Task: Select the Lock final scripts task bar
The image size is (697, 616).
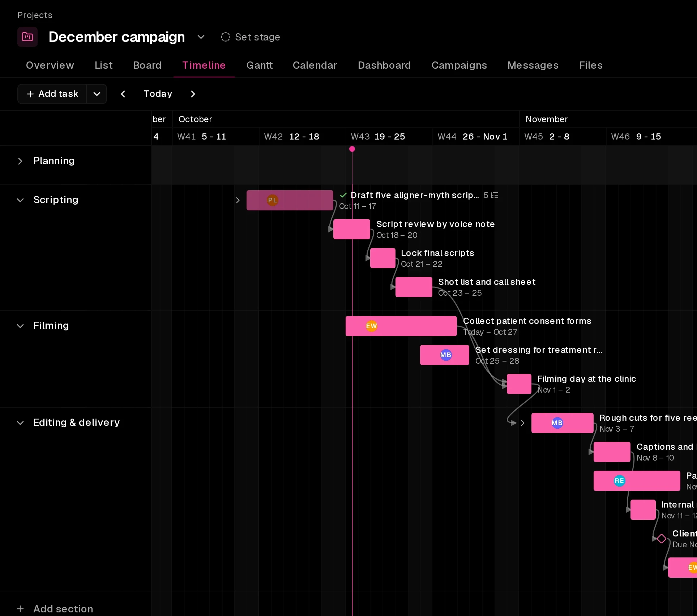Action: (383, 258)
